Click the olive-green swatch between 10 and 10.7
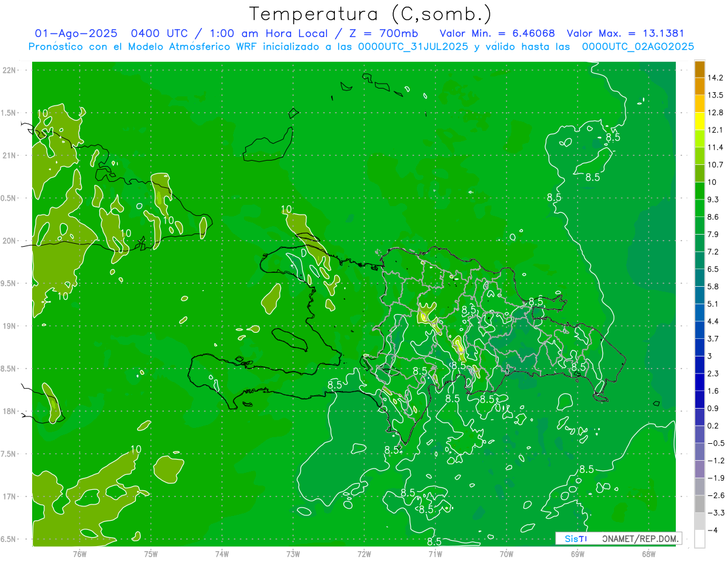This screenshot has width=728, height=562. 699,173
